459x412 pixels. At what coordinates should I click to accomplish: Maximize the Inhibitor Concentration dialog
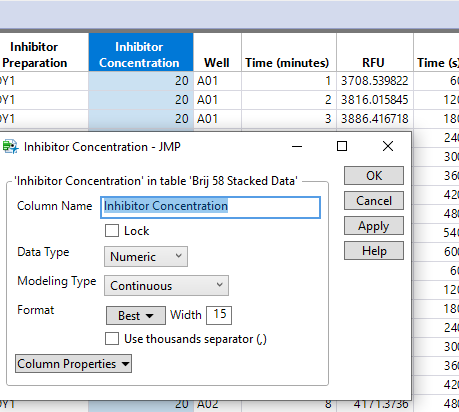pyautogui.click(x=342, y=146)
